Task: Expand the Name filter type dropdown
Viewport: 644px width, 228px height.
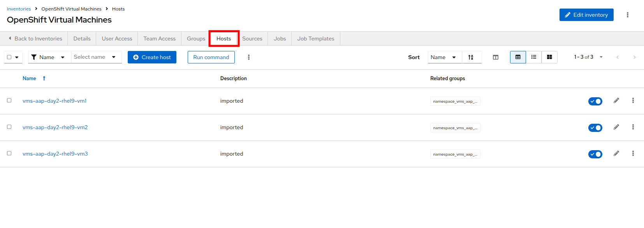Action: pyautogui.click(x=49, y=57)
